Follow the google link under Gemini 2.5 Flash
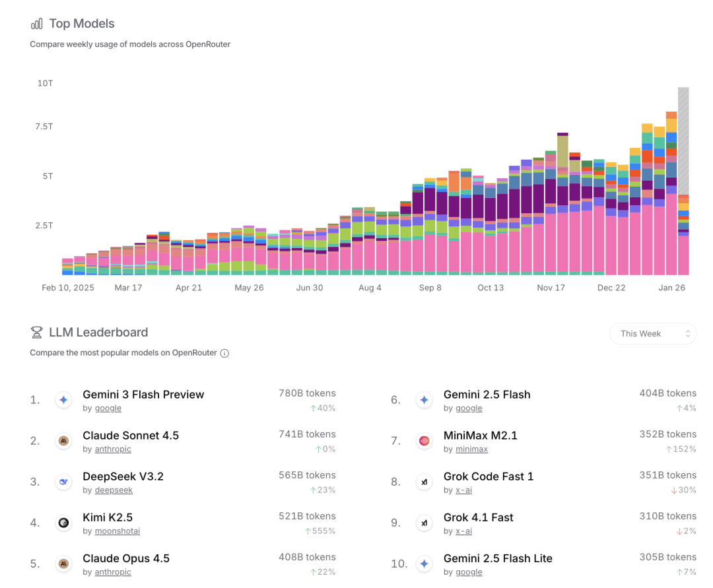The image size is (713, 588). [x=469, y=408]
